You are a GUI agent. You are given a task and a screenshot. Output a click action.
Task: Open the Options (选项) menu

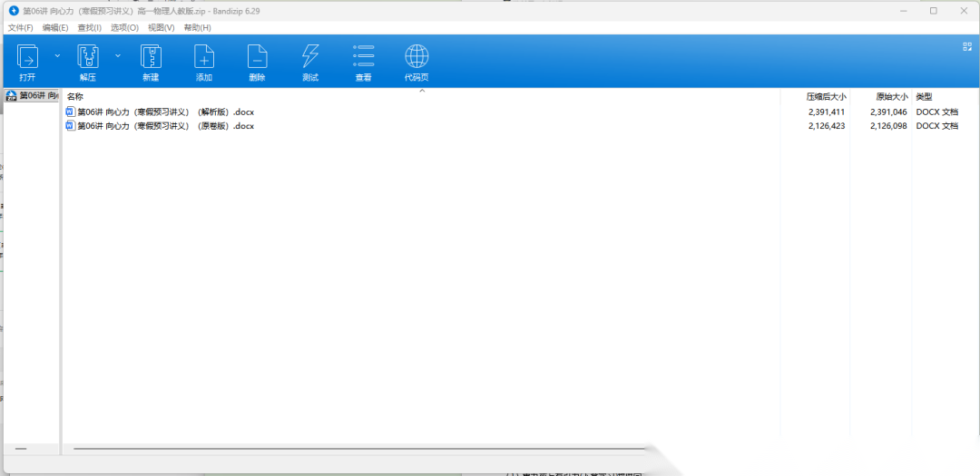124,28
